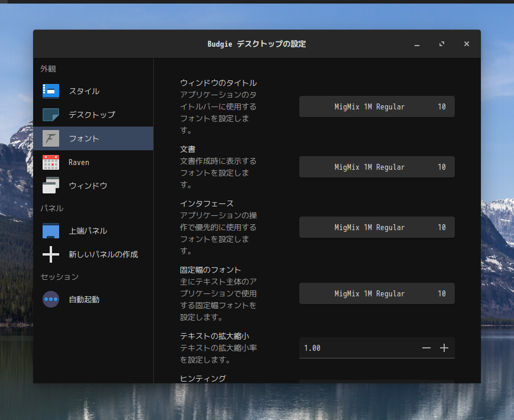Image resolution: width=514 pixels, height=420 pixels.
Task: Choose 新しいパネルの作成 in sidebar
Action: (93, 254)
